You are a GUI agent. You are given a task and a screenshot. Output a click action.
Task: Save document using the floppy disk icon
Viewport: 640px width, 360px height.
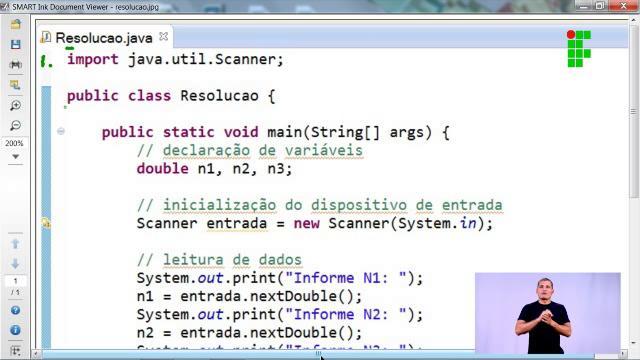point(16,44)
